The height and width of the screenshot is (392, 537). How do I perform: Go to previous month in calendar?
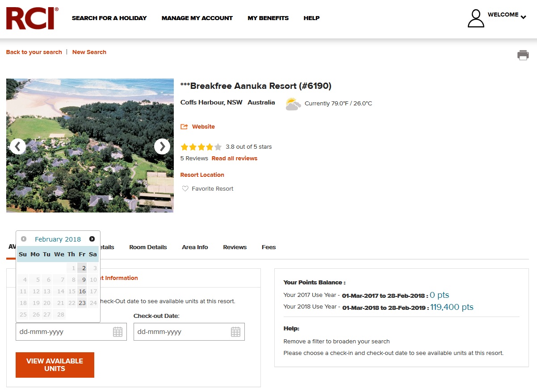tap(24, 239)
